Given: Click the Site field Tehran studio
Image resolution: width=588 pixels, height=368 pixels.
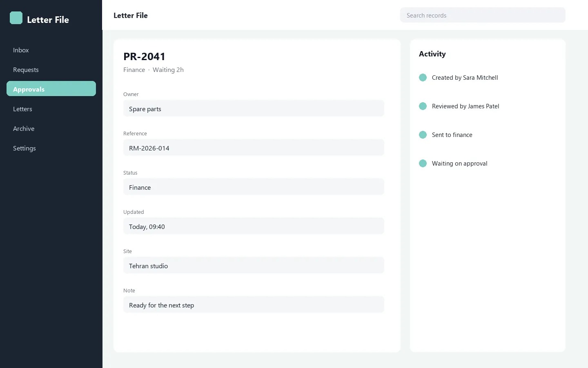Looking at the screenshot, I should pyautogui.click(x=254, y=265).
